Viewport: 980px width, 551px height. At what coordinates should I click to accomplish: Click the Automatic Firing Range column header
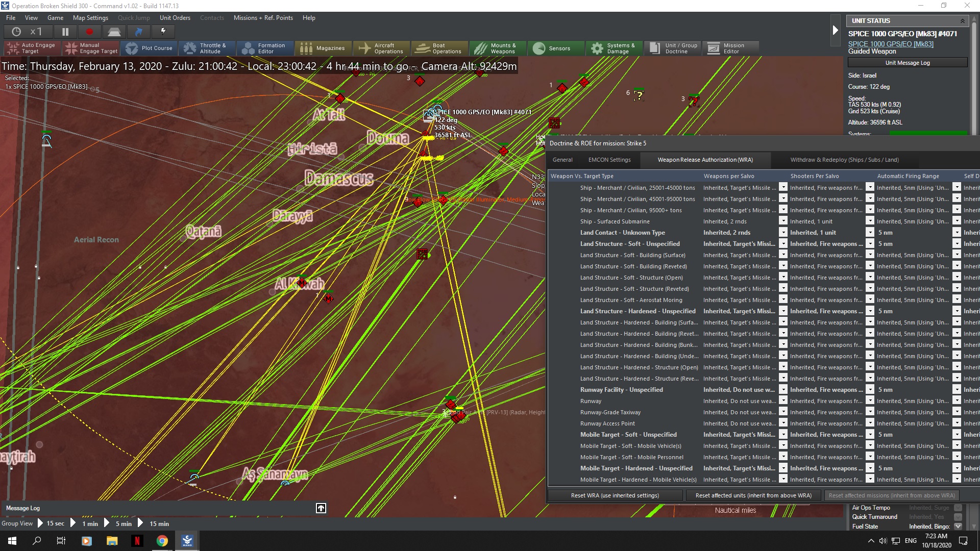[918, 176]
